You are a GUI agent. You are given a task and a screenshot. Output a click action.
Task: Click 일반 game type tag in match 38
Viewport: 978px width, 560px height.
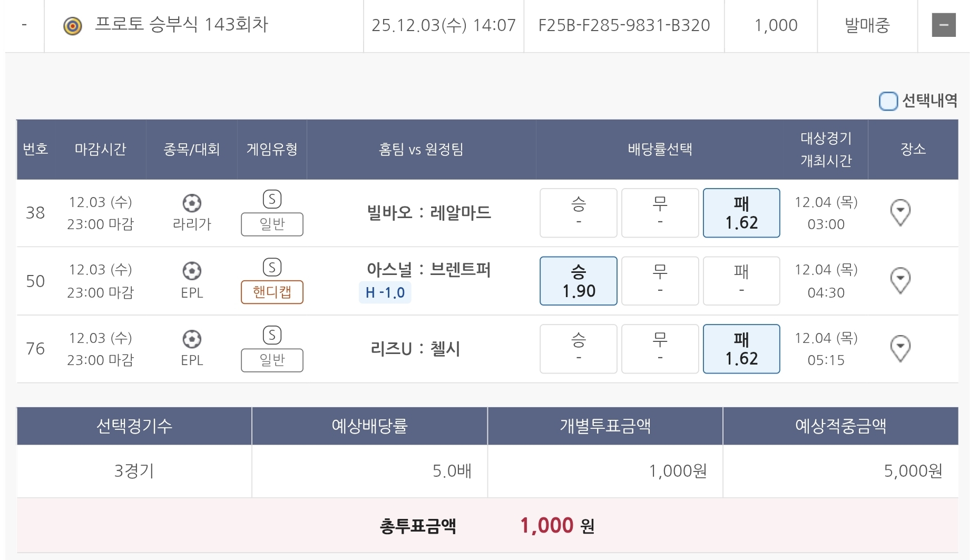click(272, 224)
